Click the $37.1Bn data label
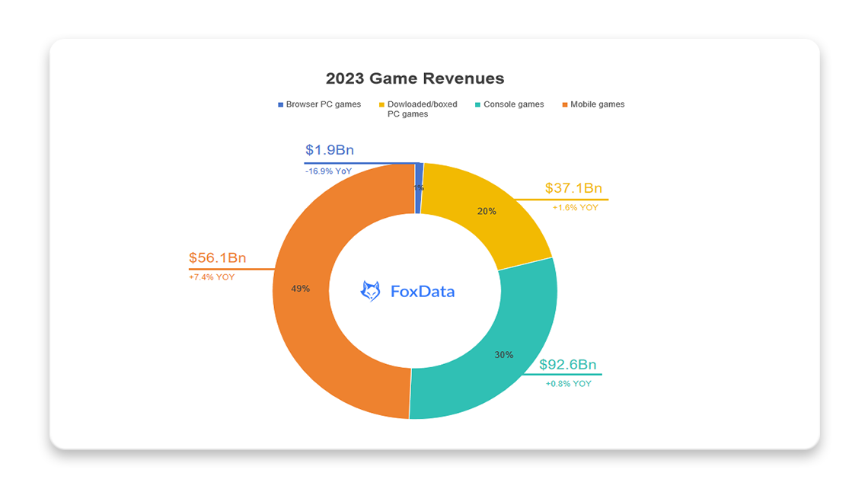Image resolution: width=868 pixels, height=489 pixels. click(573, 188)
